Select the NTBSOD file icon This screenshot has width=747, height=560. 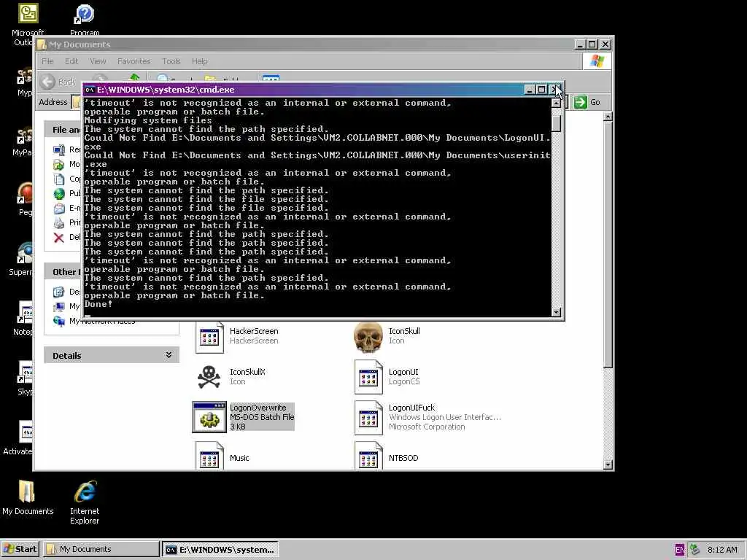(368, 456)
